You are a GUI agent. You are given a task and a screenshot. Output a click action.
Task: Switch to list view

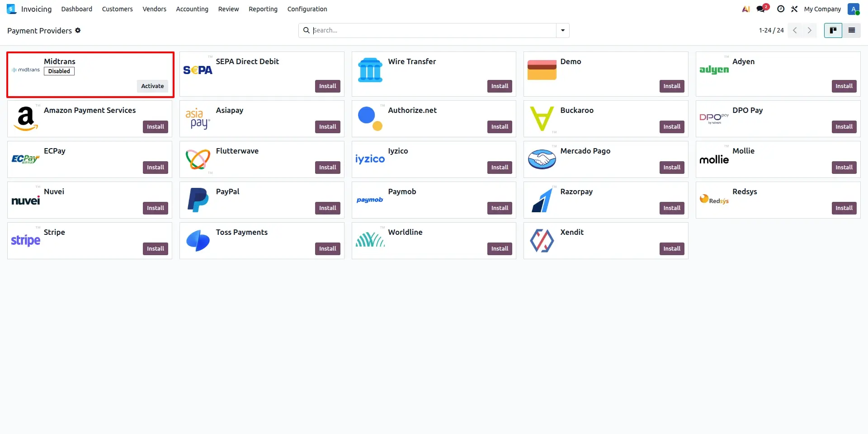click(x=852, y=30)
